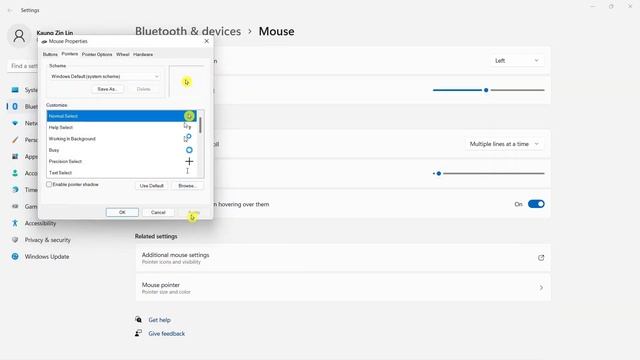The height and width of the screenshot is (360, 640).
Task: Close the Mouse Properties dialog
Action: click(207, 41)
